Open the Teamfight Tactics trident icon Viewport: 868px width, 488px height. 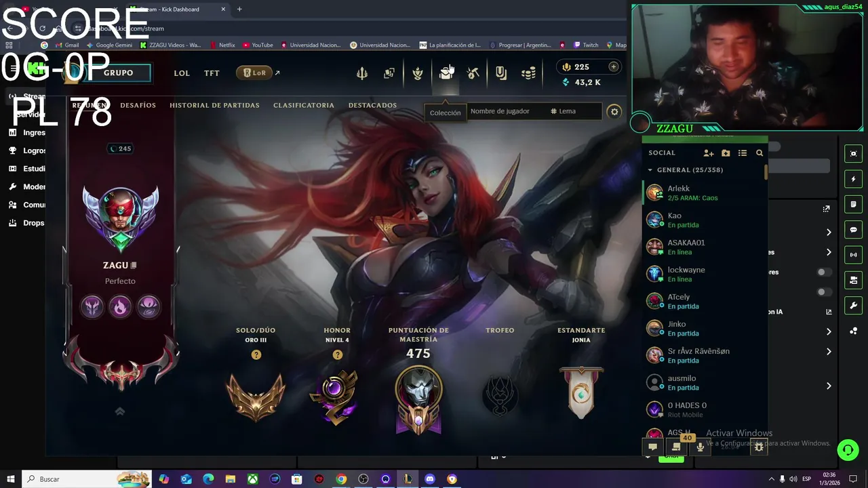(362, 73)
